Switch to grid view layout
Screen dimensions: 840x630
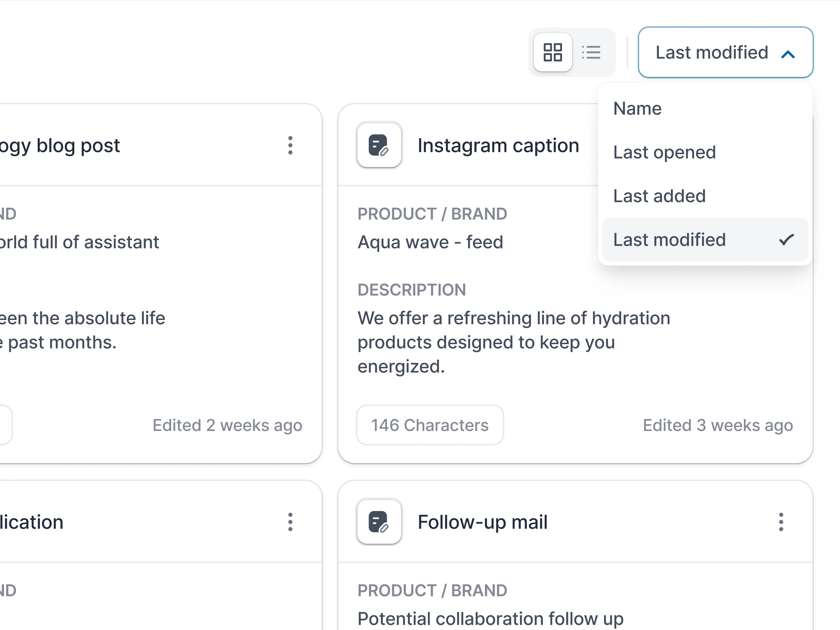point(553,52)
